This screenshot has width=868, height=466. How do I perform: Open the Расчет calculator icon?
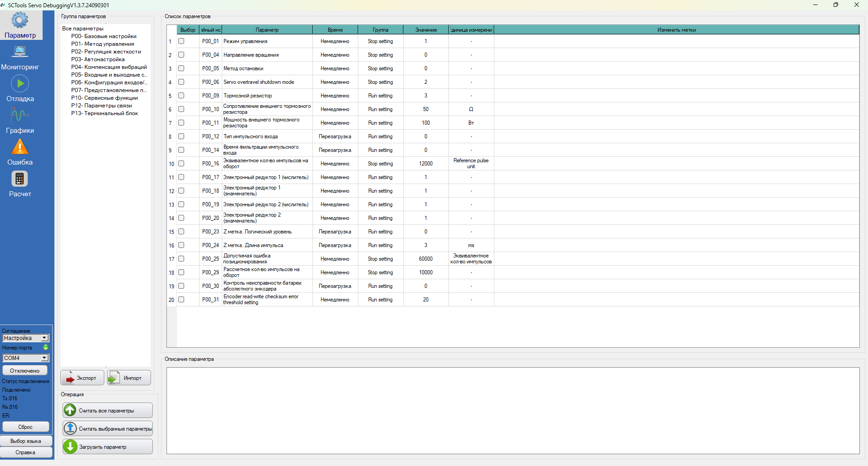pyautogui.click(x=20, y=179)
